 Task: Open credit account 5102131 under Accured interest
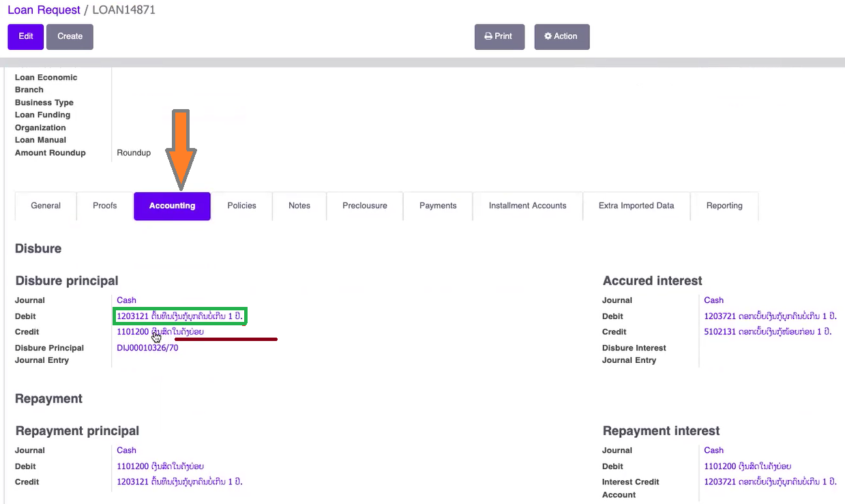(767, 332)
